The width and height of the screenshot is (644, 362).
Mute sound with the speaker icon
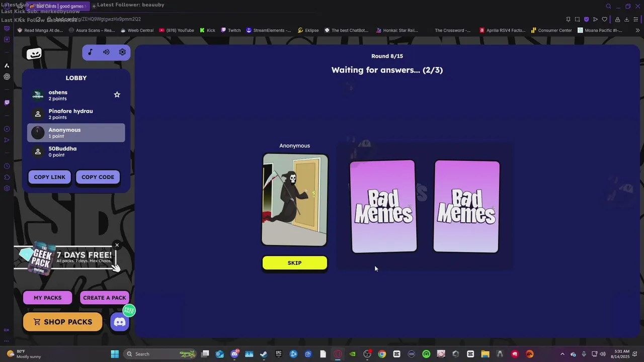point(106,52)
